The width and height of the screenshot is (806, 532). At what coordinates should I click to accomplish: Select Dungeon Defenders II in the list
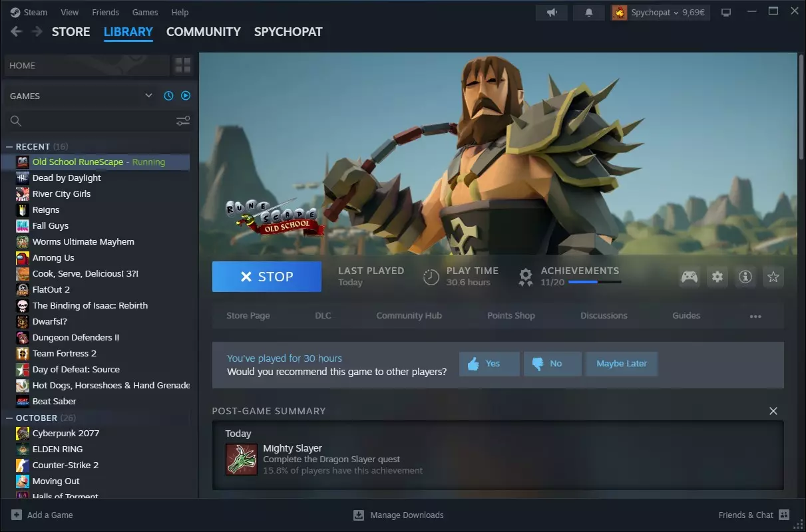pyautogui.click(x=96, y=338)
